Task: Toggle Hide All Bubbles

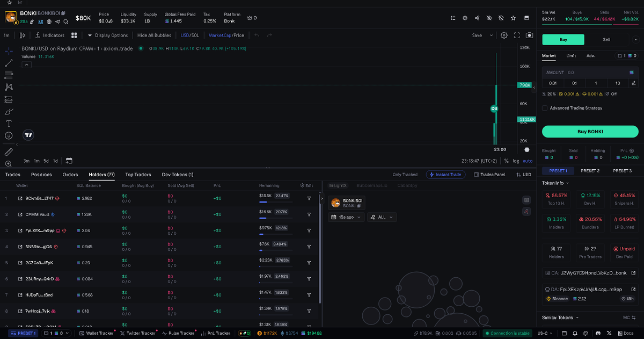Action: (154, 35)
